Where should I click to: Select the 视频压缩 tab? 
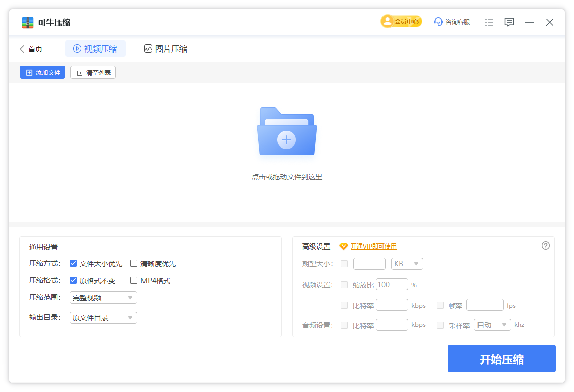(x=95, y=49)
